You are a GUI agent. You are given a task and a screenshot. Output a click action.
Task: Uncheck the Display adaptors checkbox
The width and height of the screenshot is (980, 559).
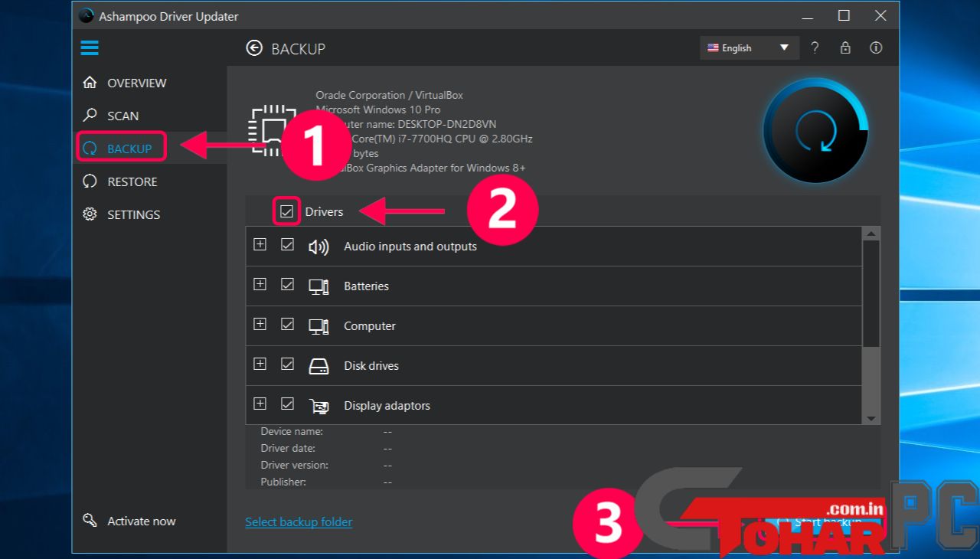tap(287, 404)
